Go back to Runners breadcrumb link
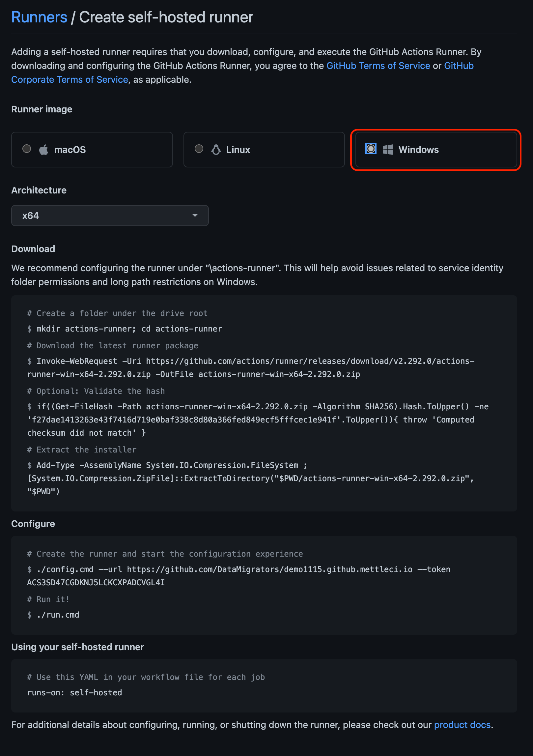This screenshot has height=756, width=533. pos(39,17)
